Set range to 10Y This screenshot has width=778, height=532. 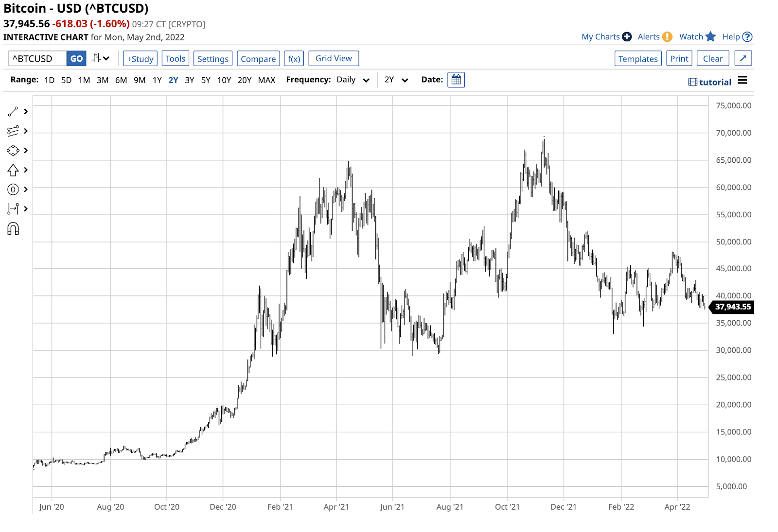(224, 80)
